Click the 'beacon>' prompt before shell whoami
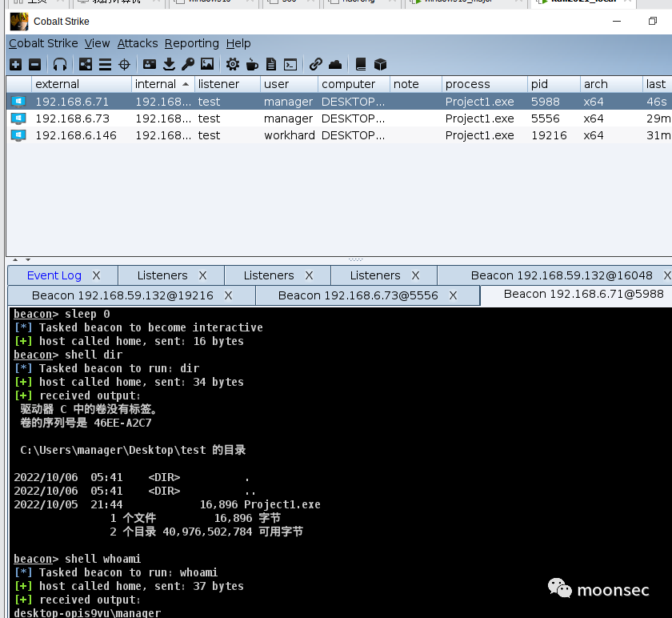 (x=36, y=559)
